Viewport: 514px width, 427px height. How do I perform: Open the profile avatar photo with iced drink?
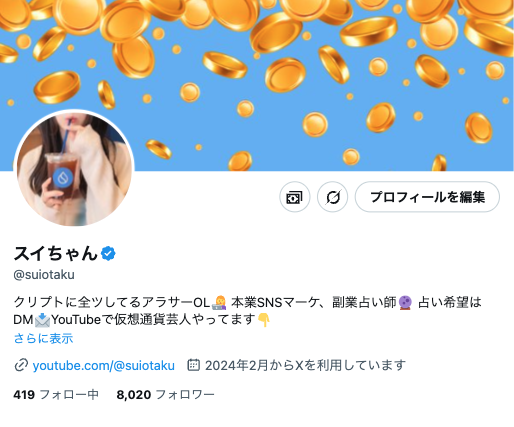pyautogui.click(x=74, y=169)
